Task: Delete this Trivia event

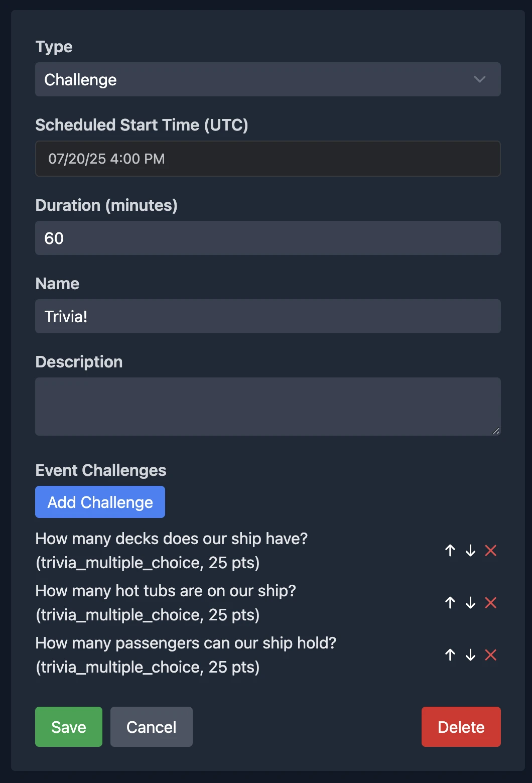Action: pyautogui.click(x=461, y=727)
